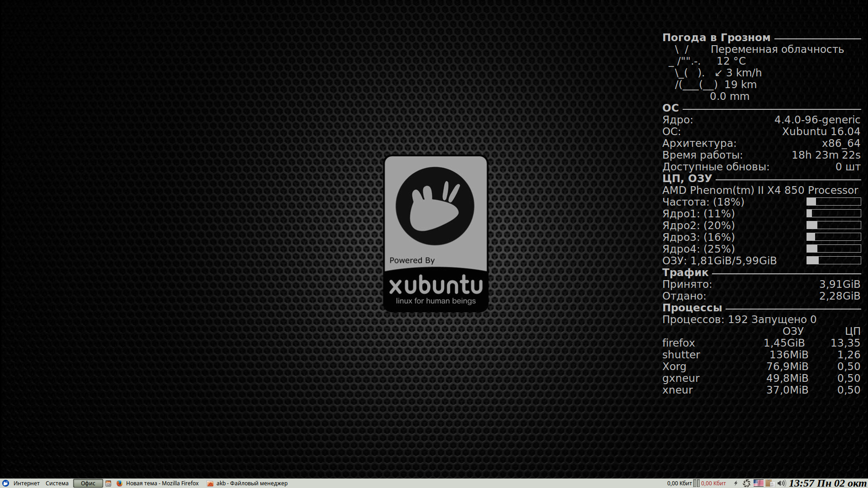Click the gxneur process row
The image size is (868, 488).
pyautogui.click(x=761, y=378)
